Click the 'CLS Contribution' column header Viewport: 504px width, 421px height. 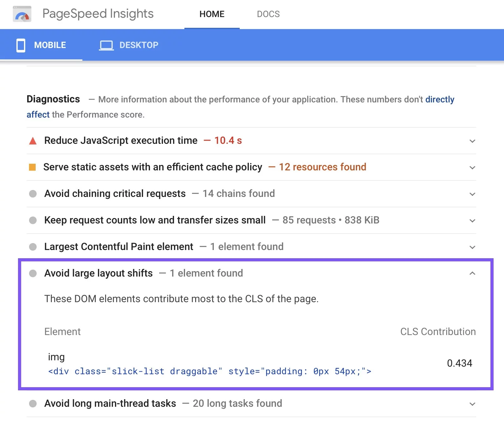(x=438, y=332)
